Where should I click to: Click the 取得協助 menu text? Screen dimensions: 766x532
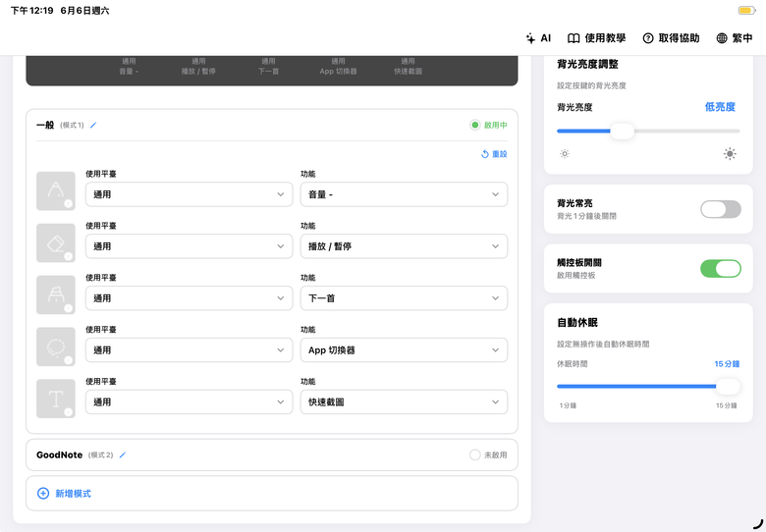(x=679, y=38)
